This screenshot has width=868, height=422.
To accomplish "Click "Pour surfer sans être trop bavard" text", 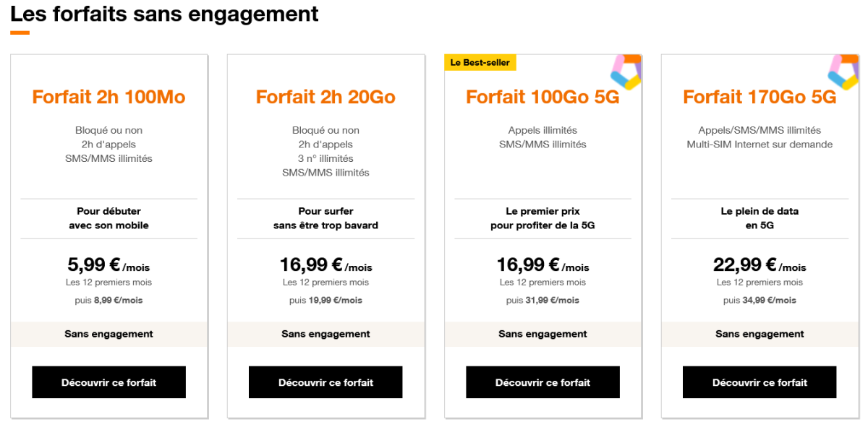I will pos(325,218).
